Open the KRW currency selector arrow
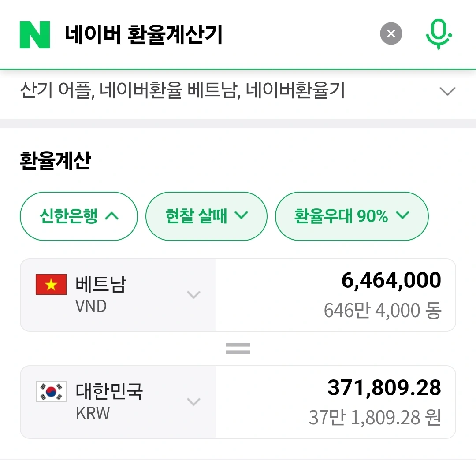This screenshot has height=460, width=476. [194, 401]
